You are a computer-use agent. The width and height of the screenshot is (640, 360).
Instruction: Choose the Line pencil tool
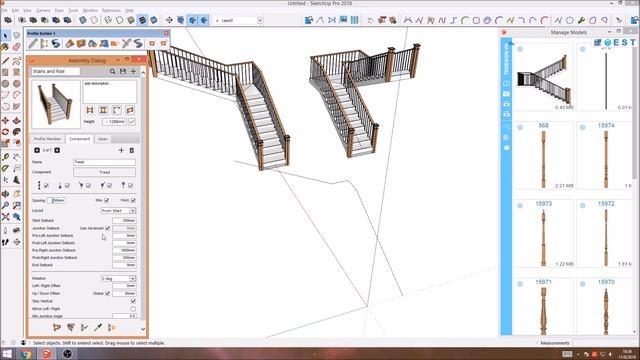tap(5, 61)
